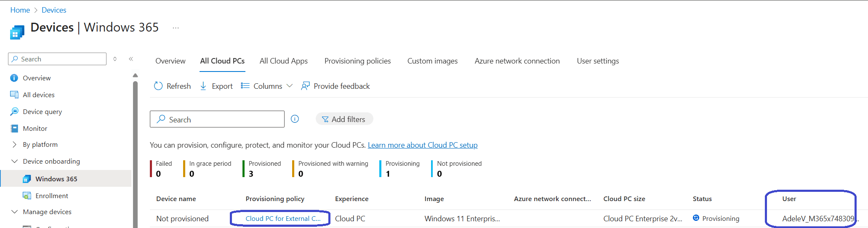Click the info icon beside the search box
Image resolution: width=868 pixels, height=228 pixels.
point(295,119)
